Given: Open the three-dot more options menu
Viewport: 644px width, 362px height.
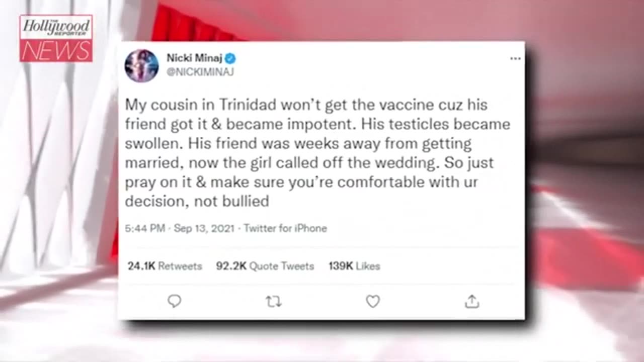Looking at the screenshot, I should pyautogui.click(x=515, y=58).
